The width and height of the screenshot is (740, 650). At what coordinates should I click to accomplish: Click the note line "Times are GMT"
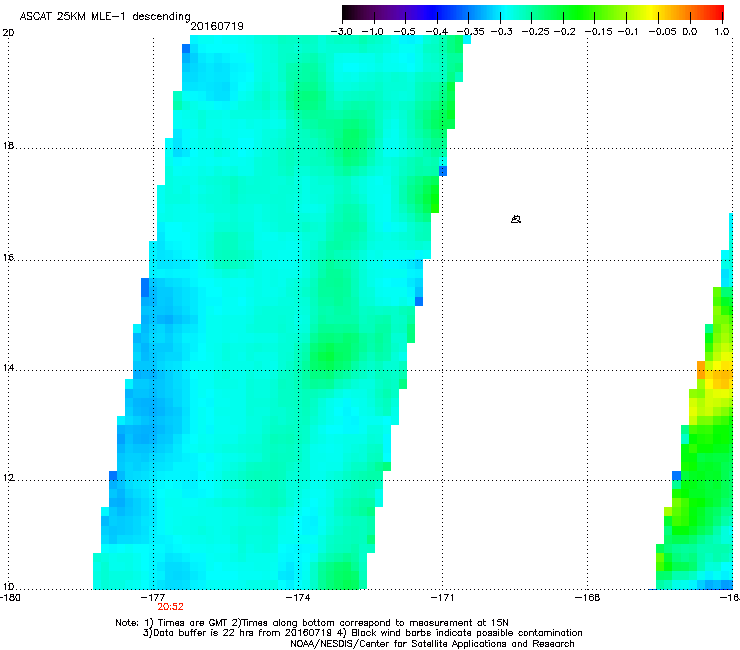pos(193,623)
